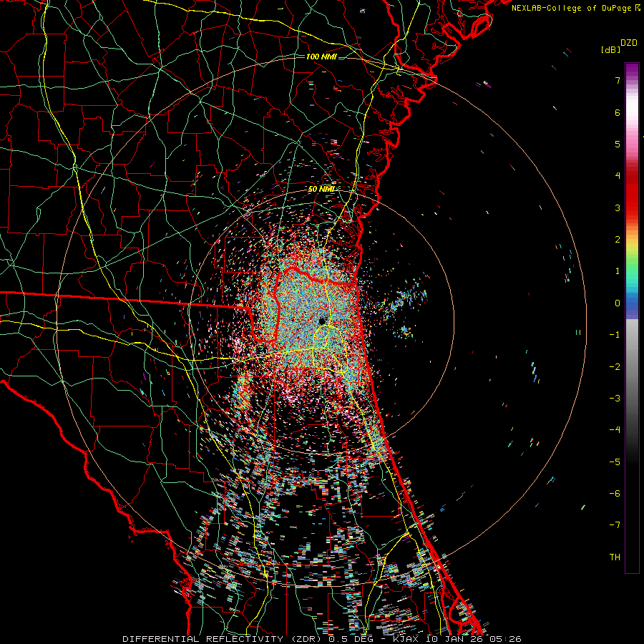Select the positive 4 dB scale label
This screenshot has width=644, height=644.
tap(618, 176)
